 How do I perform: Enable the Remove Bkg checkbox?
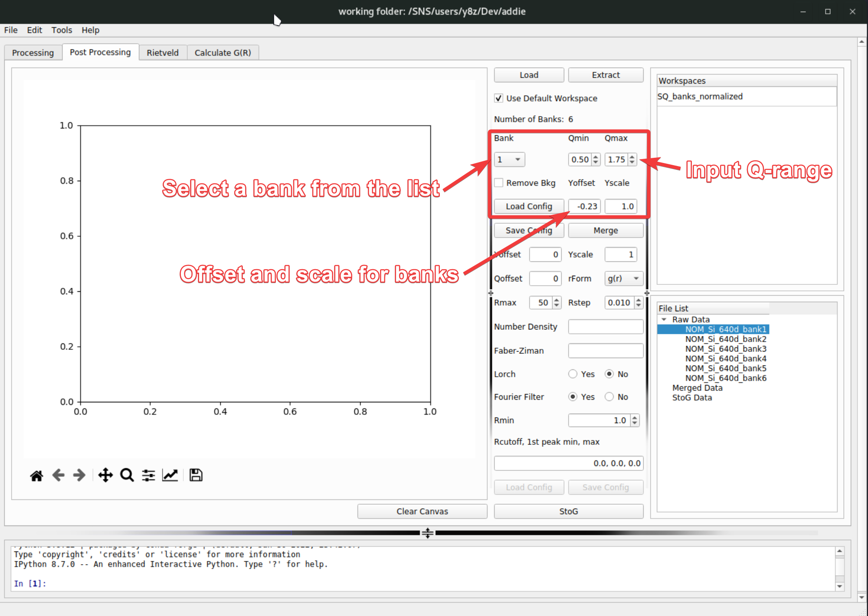(x=499, y=183)
